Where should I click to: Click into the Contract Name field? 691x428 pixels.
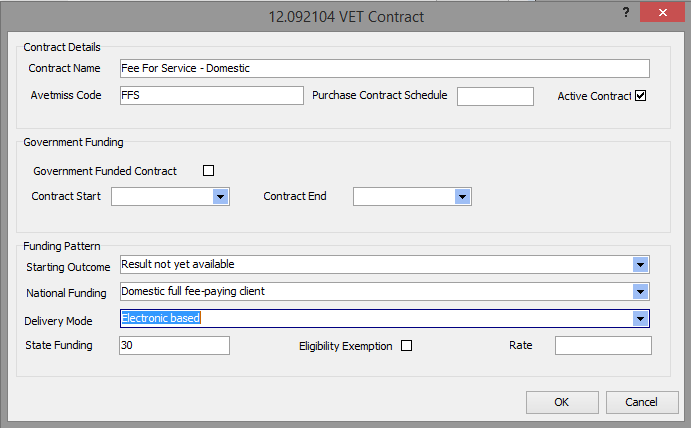384,68
